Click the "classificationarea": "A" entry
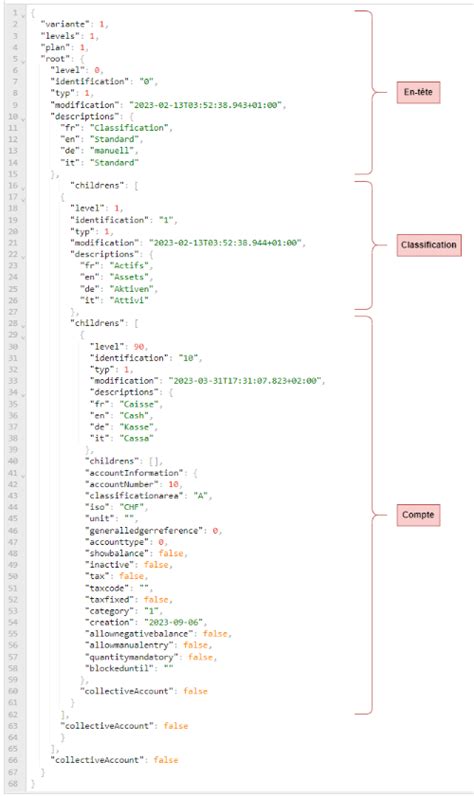The height and width of the screenshot is (797, 474). (x=149, y=496)
